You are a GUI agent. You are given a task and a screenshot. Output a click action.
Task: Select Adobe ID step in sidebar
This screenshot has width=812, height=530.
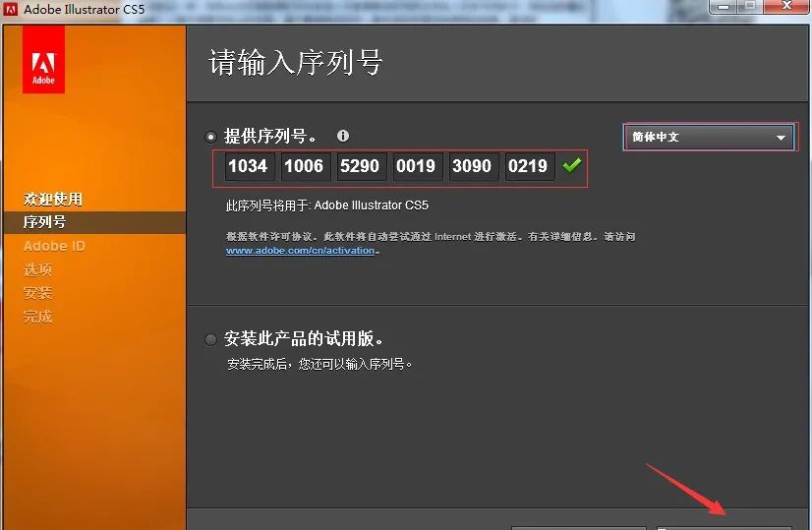54,246
